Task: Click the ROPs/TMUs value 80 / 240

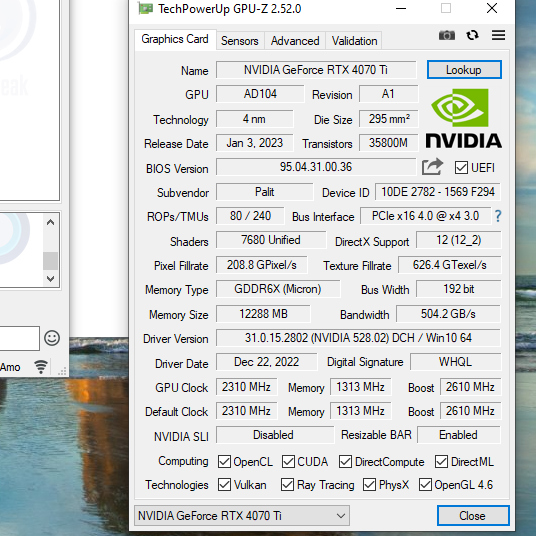Action: [x=250, y=216]
